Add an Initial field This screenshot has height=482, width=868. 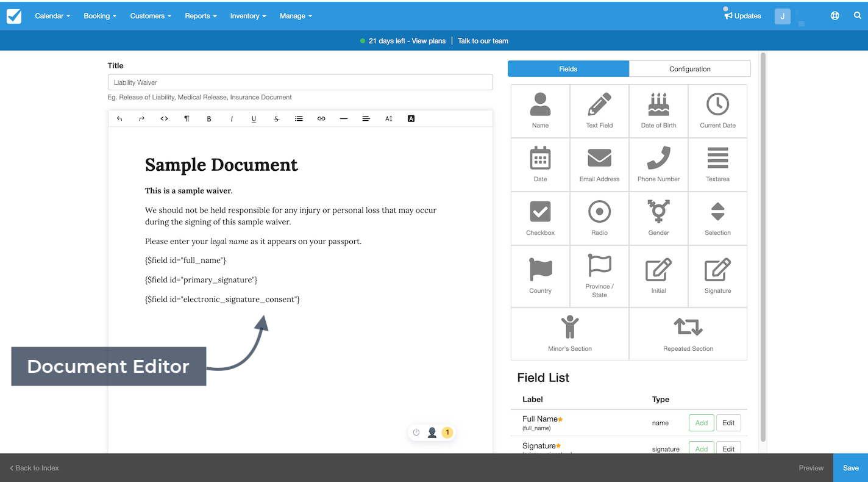[658, 276]
